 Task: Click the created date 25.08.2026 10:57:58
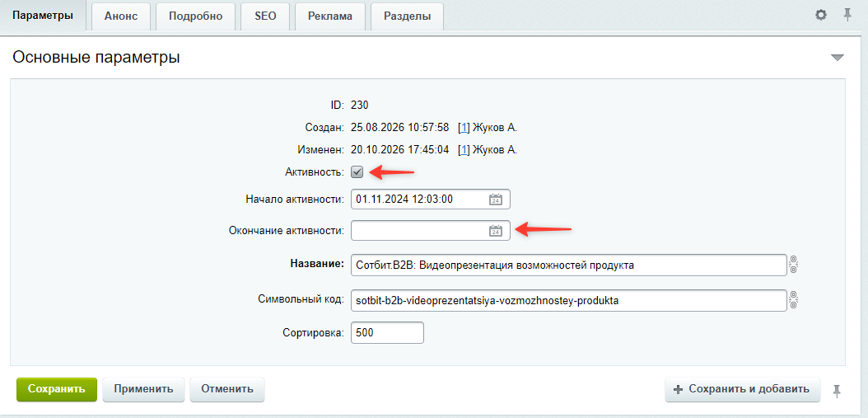[399, 128]
